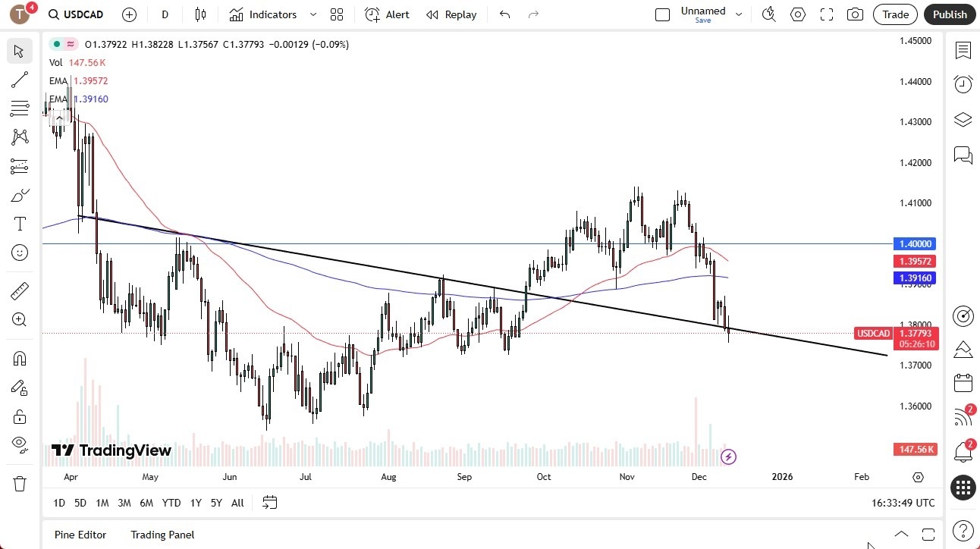980x549 pixels.
Task: Select the trend line drawing tool
Action: pyautogui.click(x=19, y=80)
